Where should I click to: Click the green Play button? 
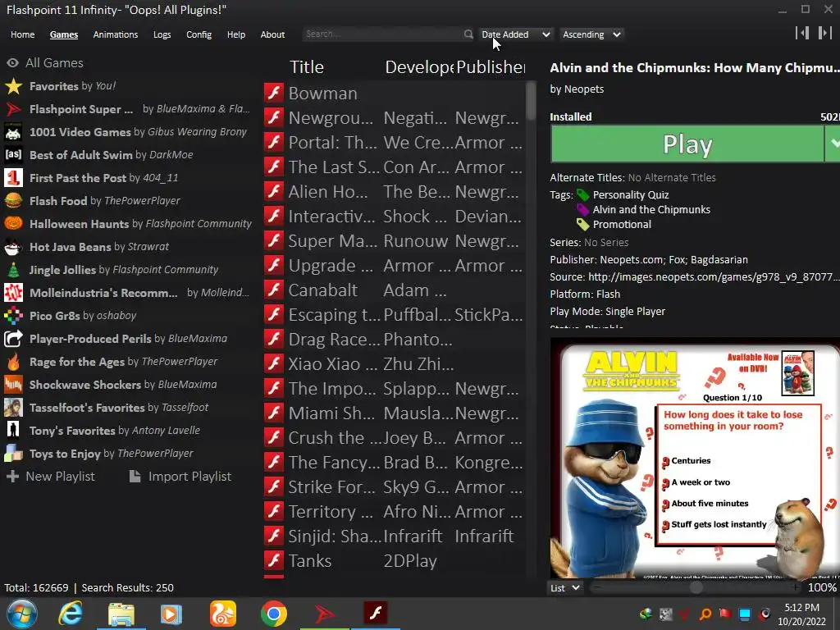(x=687, y=144)
